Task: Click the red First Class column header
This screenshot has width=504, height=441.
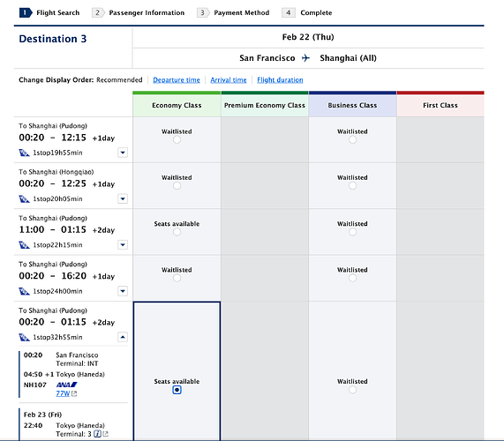Action: 440,104
